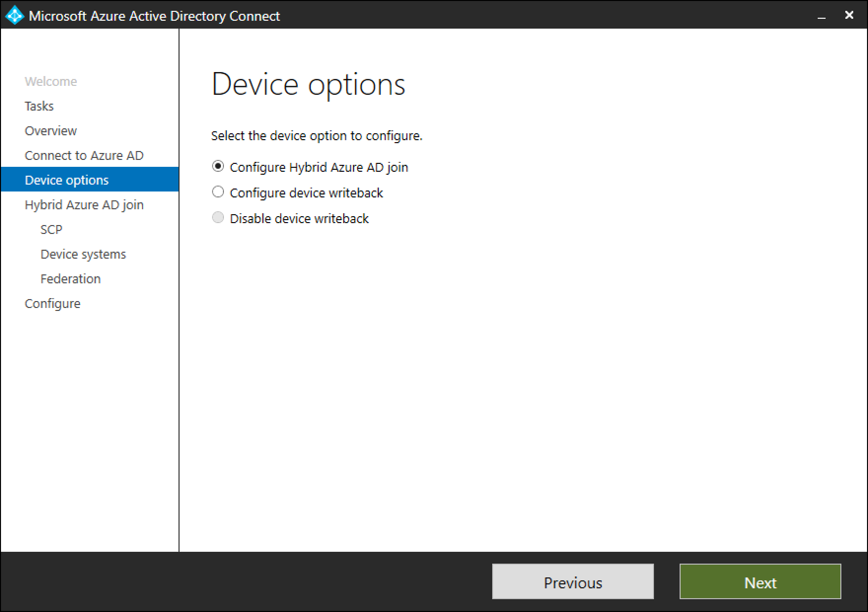Choose Configure device writeback option
This screenshot has height=612, width=868.
[218, 192]
